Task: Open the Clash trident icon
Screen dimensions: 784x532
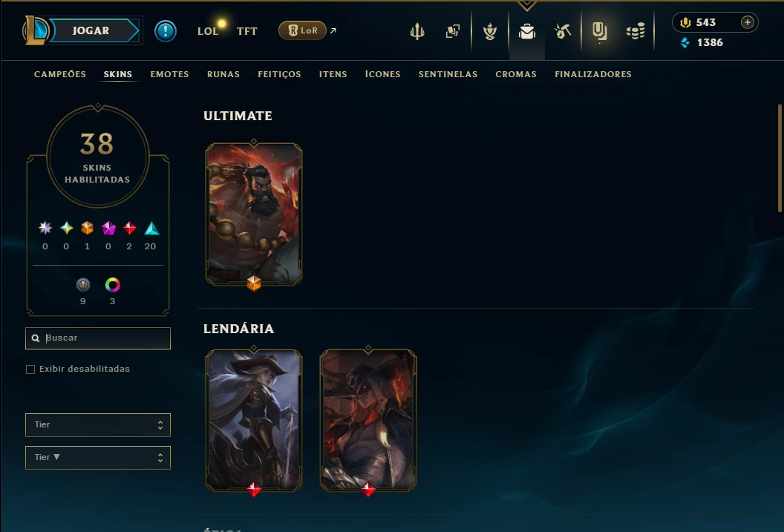Action: pyautogui.click(x=417, y=32)
